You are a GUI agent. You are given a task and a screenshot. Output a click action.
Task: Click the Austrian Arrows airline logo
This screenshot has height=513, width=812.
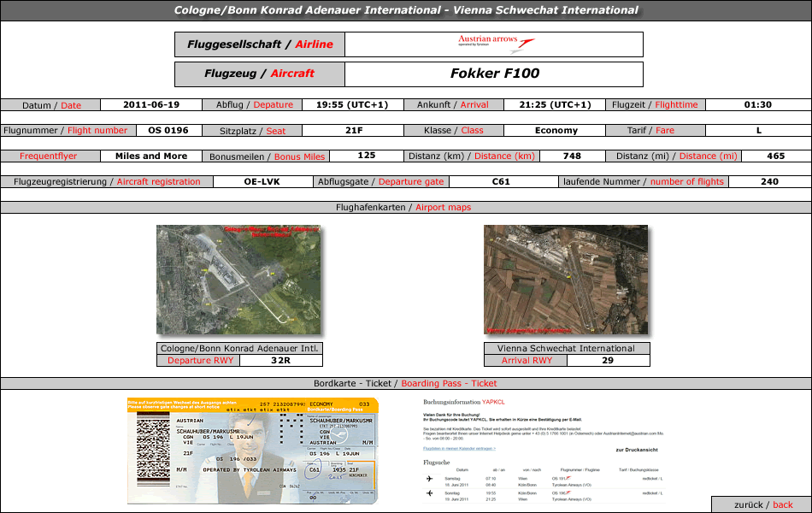pyautogui.click(x=496, y=44)
